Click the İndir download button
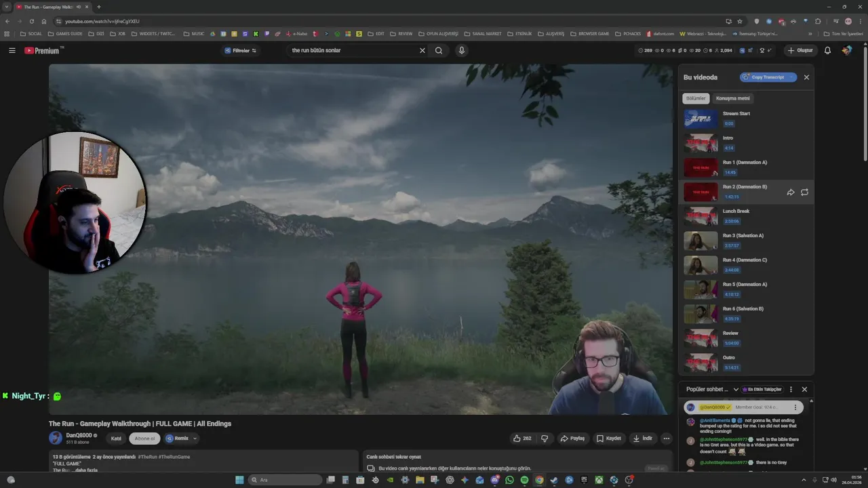This screenshot has width=868, height=488. (643, 439)
